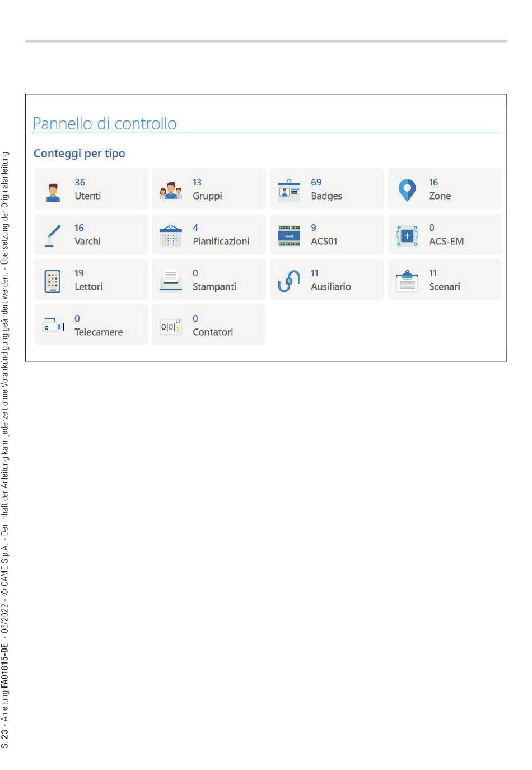Click the count 0 above Stampanti
The width and height of the screenshot is (532, 770).
tap(195, 273)
